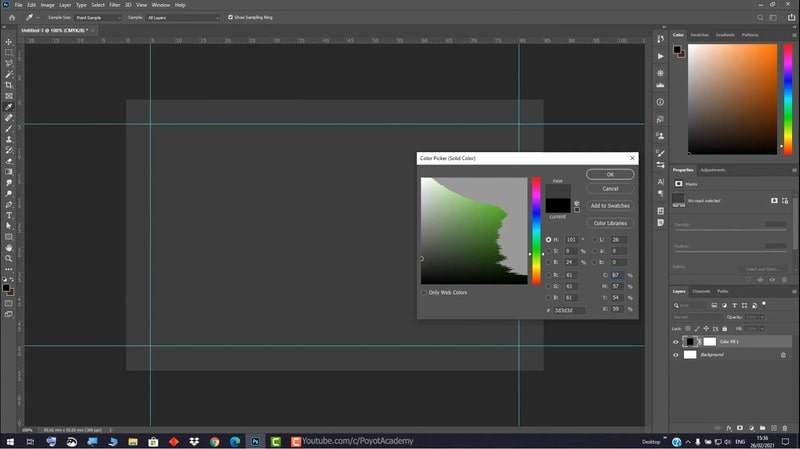Enable the Only Web Colors checkbox
This screenshot has width=800, height=449.
click(x=424, y=292)
